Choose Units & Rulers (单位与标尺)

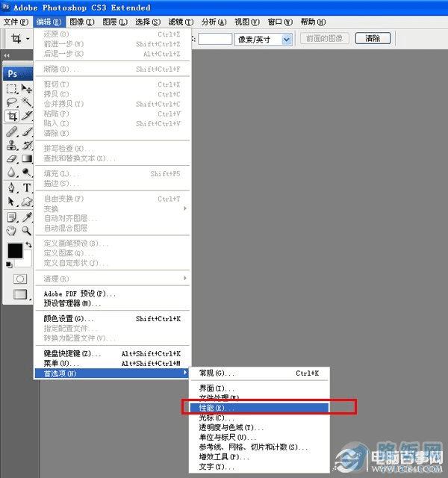click(x=259, y=437)
